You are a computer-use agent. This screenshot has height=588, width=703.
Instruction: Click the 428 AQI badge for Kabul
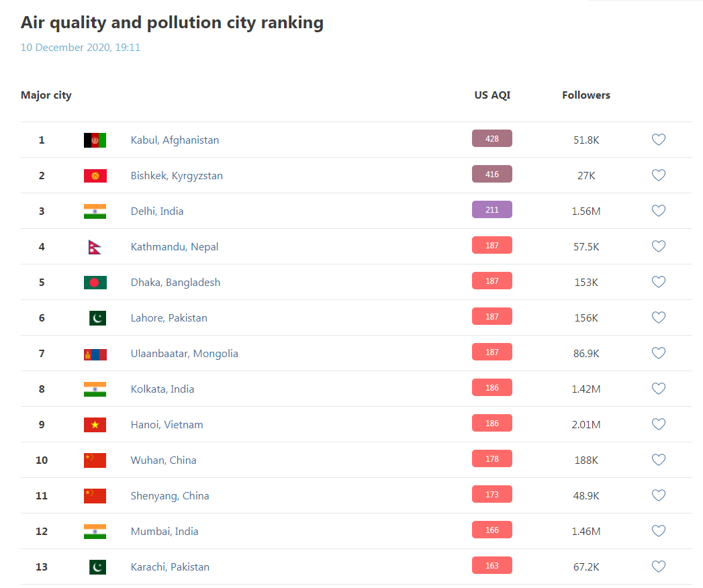[x=491, y=138]
